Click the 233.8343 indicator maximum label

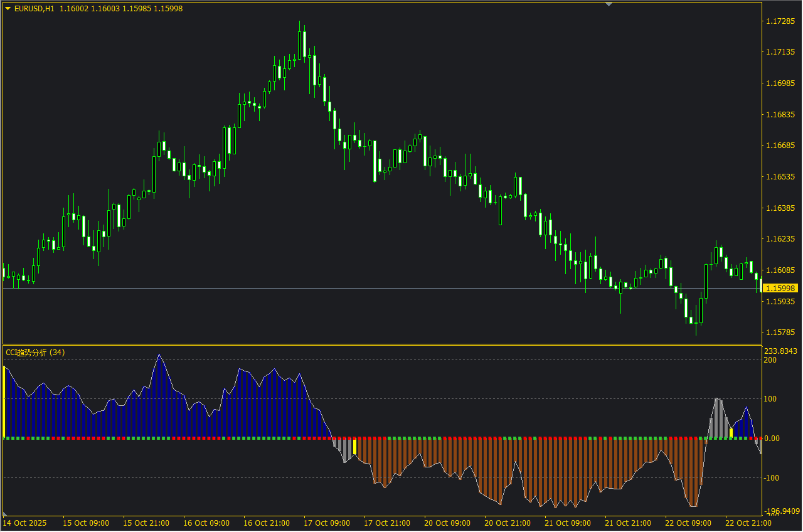click(781, 351)
